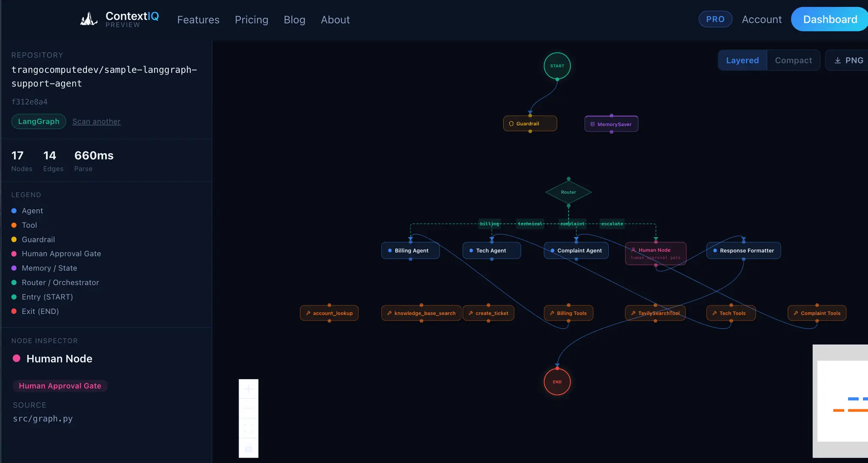
Task: Click the Scan another link
Action: coord(96,121)
